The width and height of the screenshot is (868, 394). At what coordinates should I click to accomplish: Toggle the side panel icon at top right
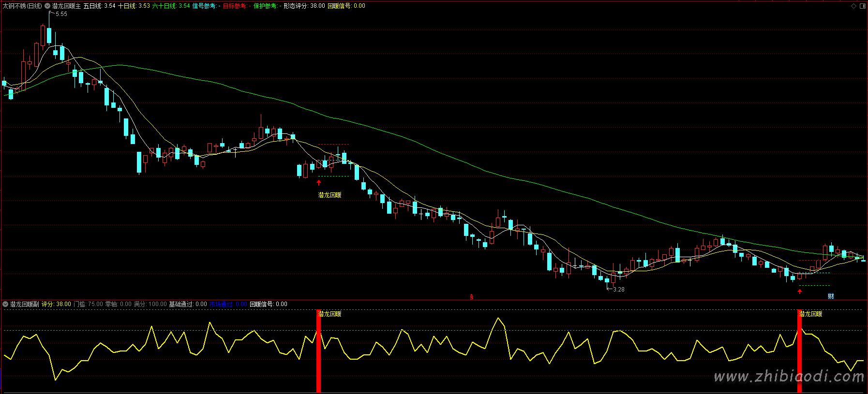pyautogui.click(x=862, y=6)
